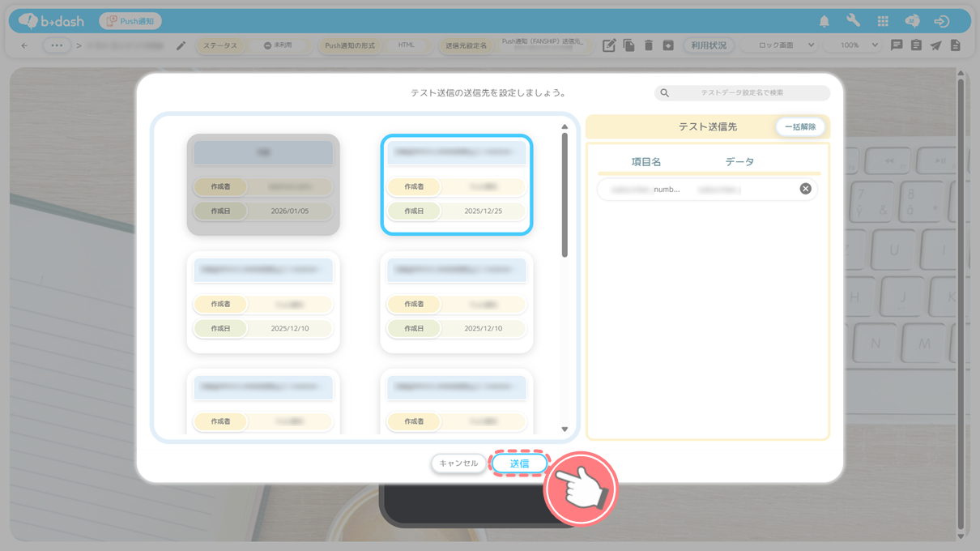
Task: Select the highlighted card dated 2025/12/25
Action: tap(457, 185)
